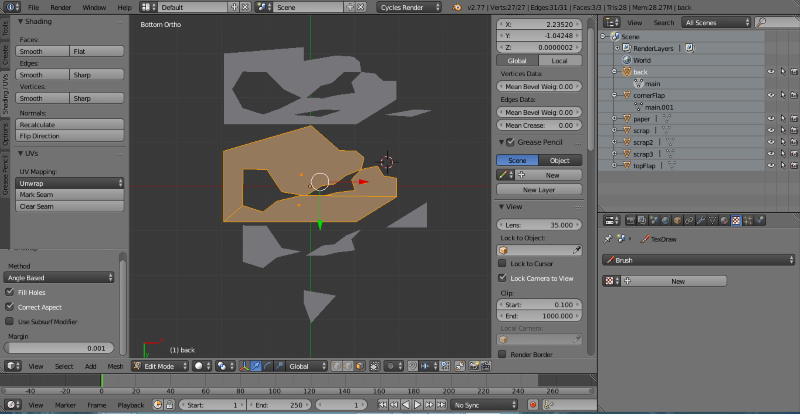This screenshot has width=800, height=414.
Task: Open the Particles properties tab icon
Action: tap(747, 221)
